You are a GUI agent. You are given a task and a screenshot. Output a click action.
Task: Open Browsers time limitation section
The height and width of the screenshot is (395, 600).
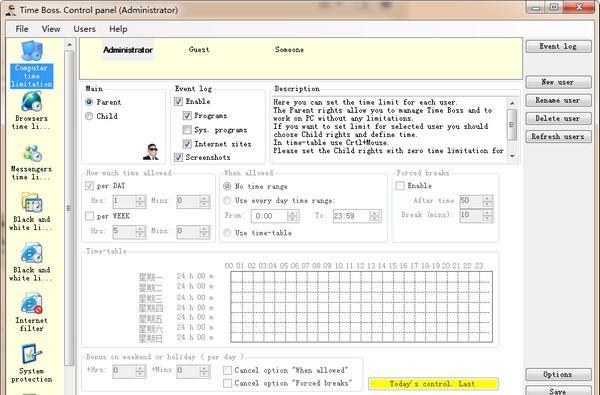coord(31,111)
